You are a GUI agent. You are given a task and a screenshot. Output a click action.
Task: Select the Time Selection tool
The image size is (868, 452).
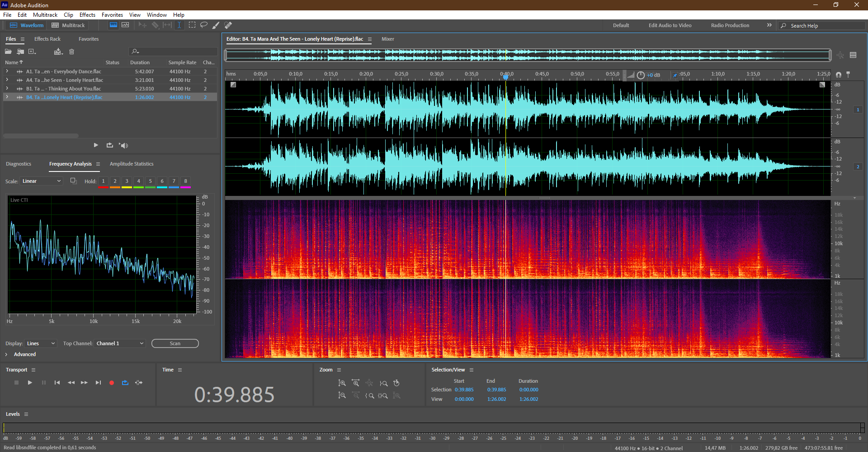pos(179,25)
